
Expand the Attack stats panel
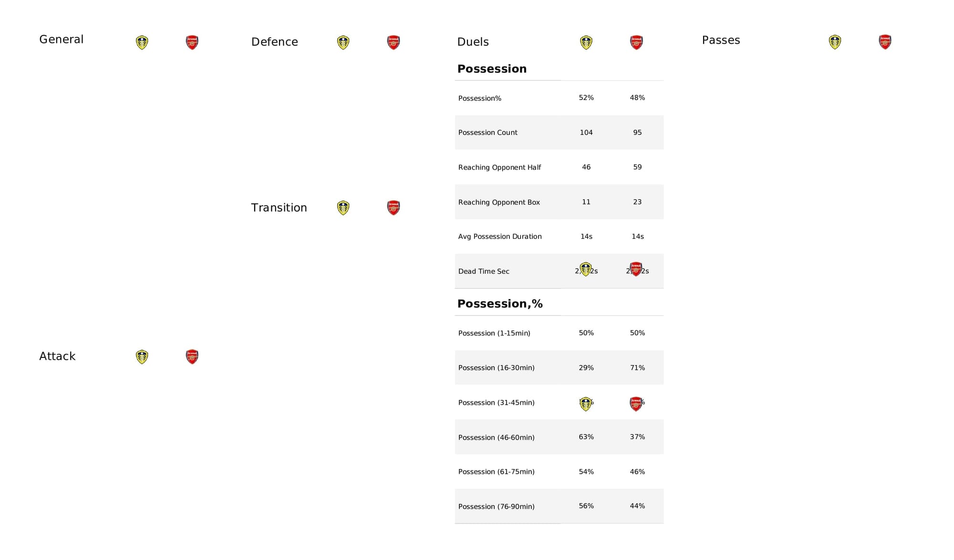pos(57,356)
